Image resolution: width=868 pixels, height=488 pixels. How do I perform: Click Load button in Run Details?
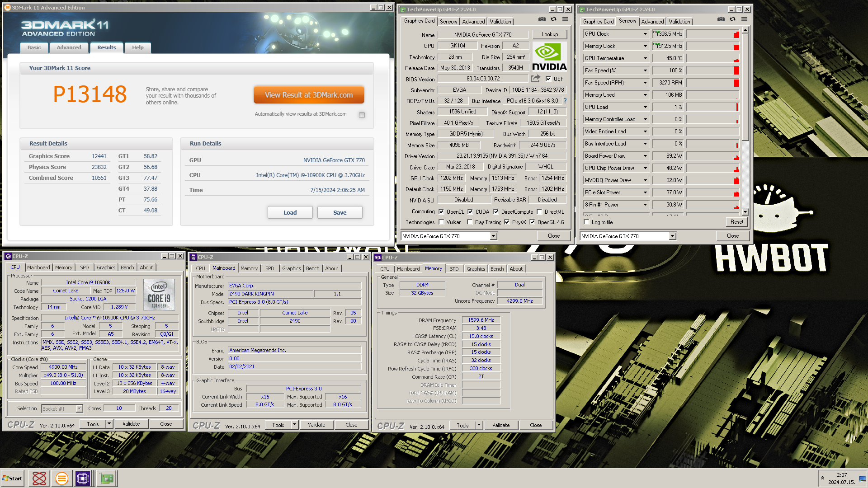[x=290, y=212]
